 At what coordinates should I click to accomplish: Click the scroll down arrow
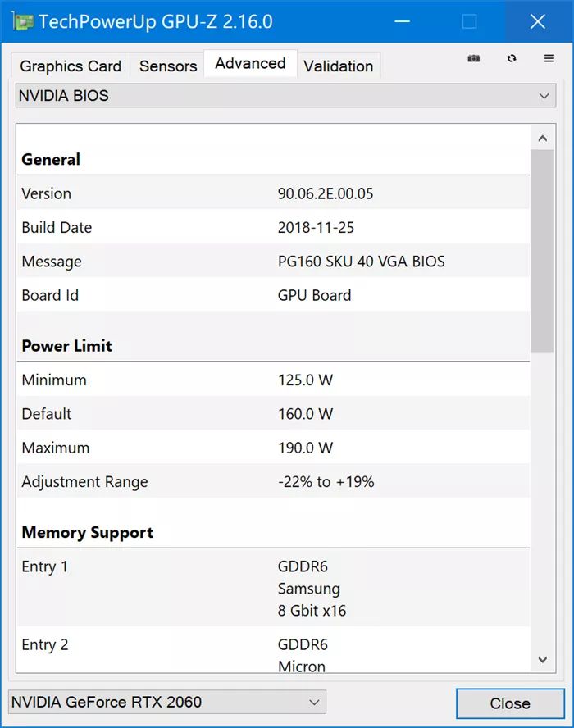(x=542, y=658)
